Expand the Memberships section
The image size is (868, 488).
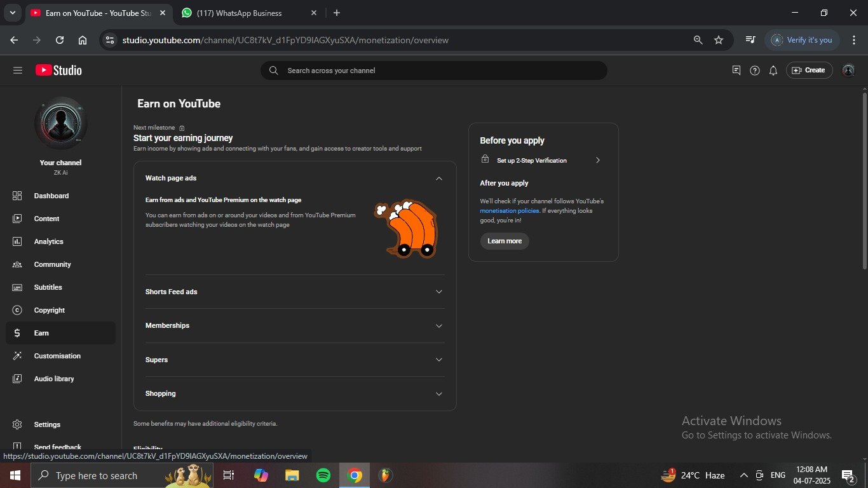(x=438, y=326)
